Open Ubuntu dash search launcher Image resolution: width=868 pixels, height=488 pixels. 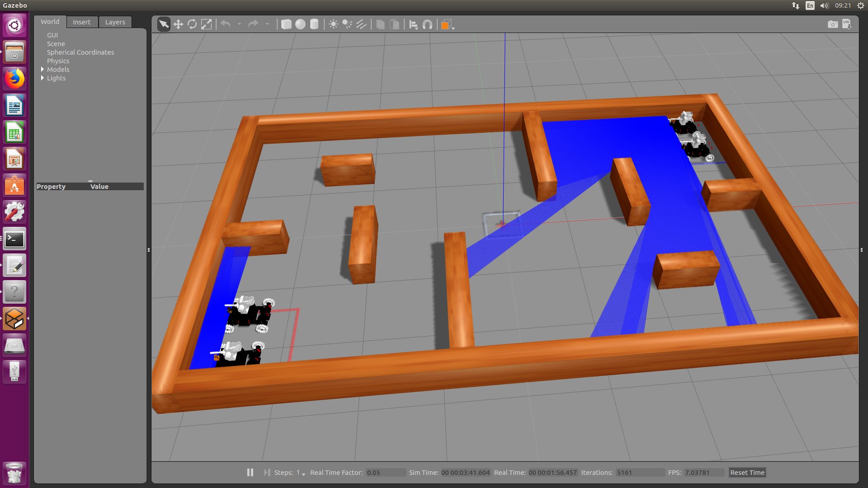[x=14, y=25]
